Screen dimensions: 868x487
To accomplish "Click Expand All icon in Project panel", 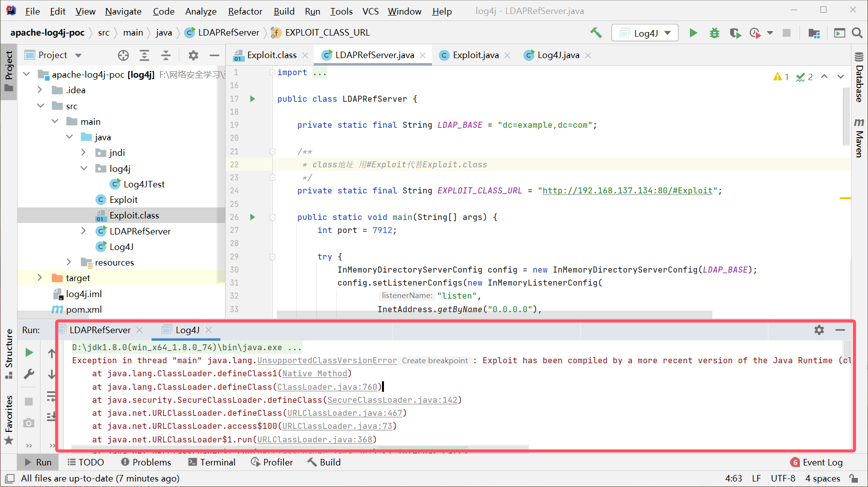I will (x=144, y=55).
